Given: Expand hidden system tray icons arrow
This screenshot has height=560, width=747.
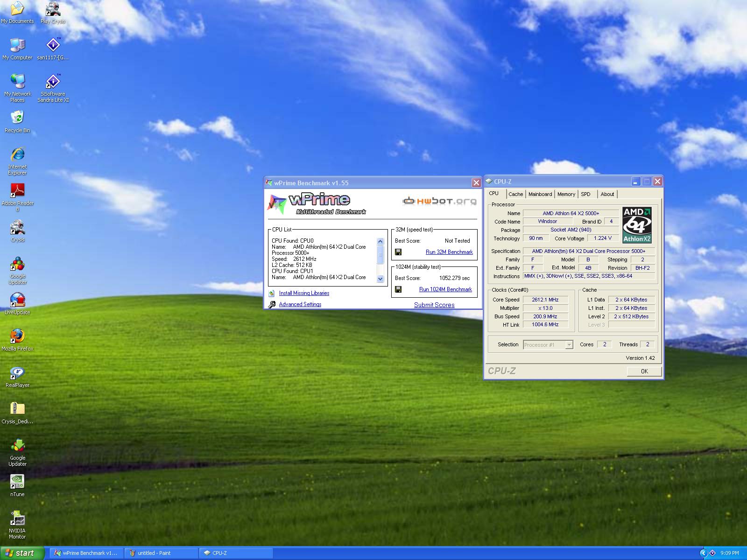Looking at the screenshot, I should click(704, 553).
